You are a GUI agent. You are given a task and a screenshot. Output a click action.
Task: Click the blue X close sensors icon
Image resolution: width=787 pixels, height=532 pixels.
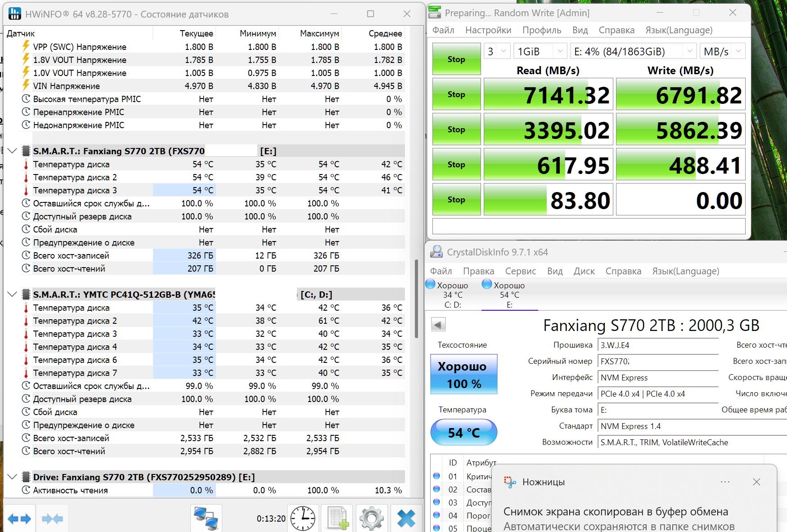(x=406, y=519)
